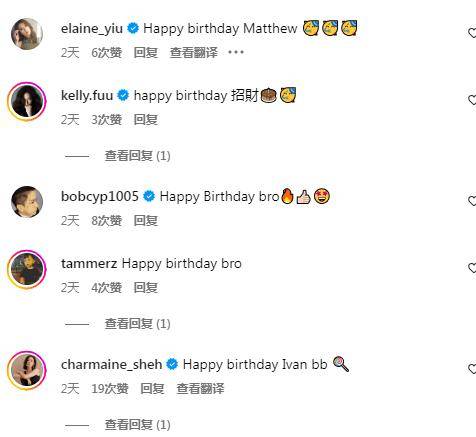
Task: Like tammerz's comment with heart icon
Action: tap(472, 268)
